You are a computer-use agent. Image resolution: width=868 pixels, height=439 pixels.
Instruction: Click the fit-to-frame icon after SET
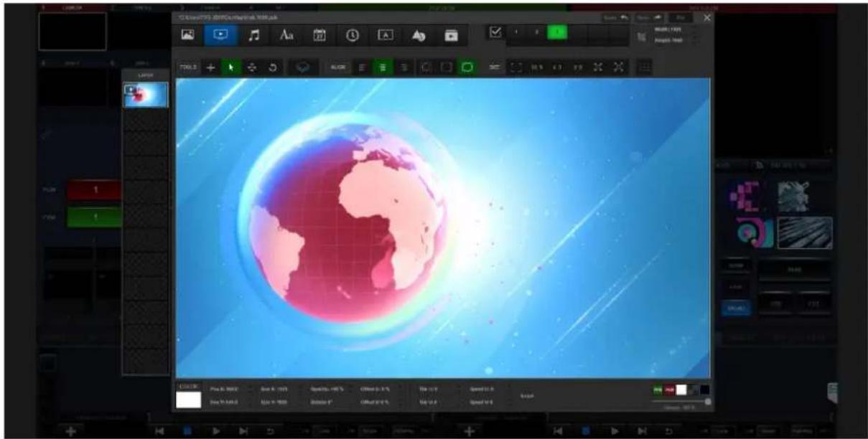pyautogui.click(x=515, y=67)
